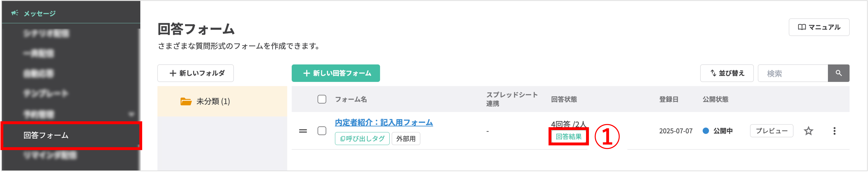Click the blue 公開中 status dot
The image size is (868, 172).
(x=705, y=131)
